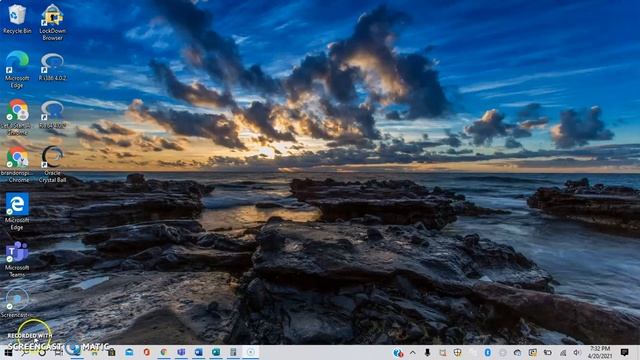Select the Oracle Crystal Ball desktop shortcut
This screenshot has width=640, height=360.
click(x=52, y=164)
